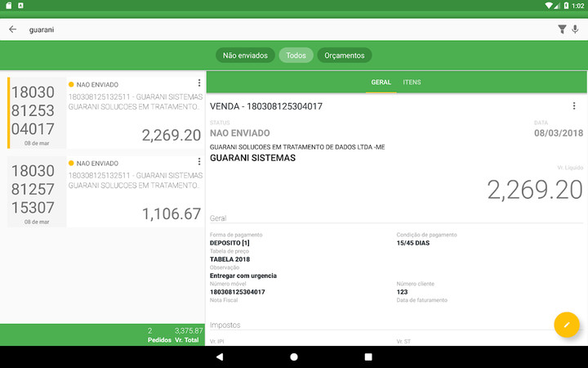Select the 'Todos' filter chip
Image resolution: width=588 pixels, height=368 pixels.
coord(296,56)
